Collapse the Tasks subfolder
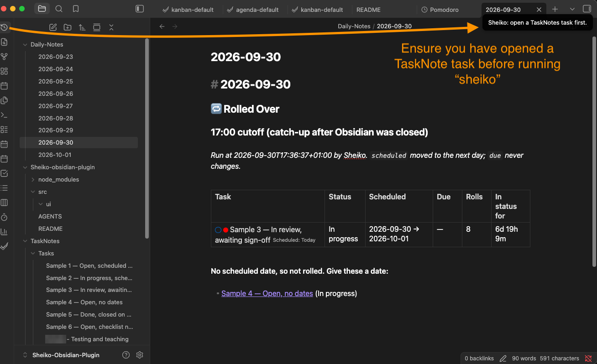Image resolution: width=597 pixels, height=364 pixels. (x=33, y=253)
